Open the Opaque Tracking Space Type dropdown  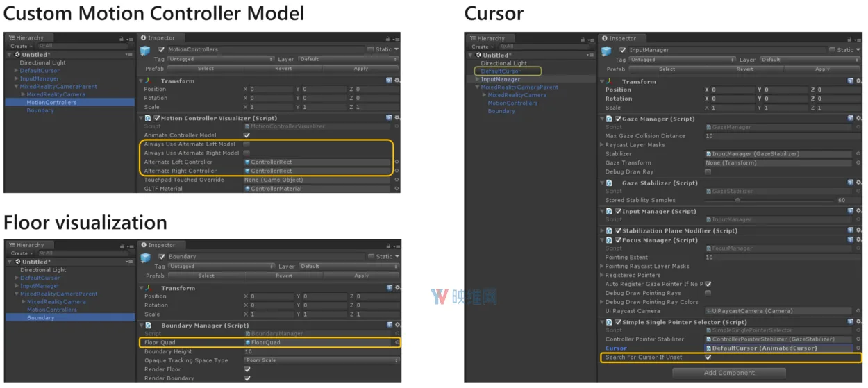[322, 360]
